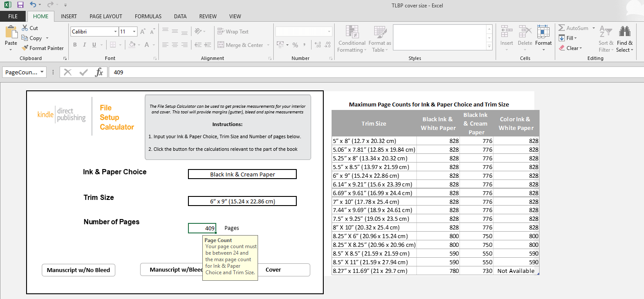644x299 pixels.
Task: Open the font color picker arrow
Action: coord(154,45)
